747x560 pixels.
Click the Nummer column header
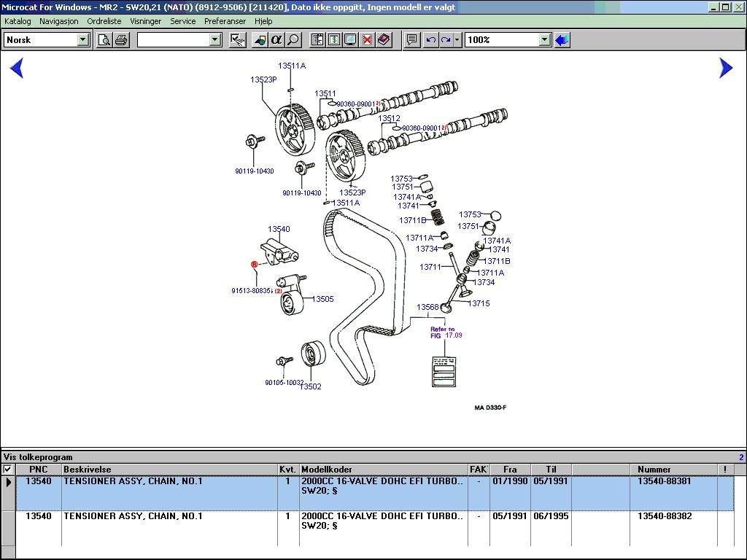[654, 470]
